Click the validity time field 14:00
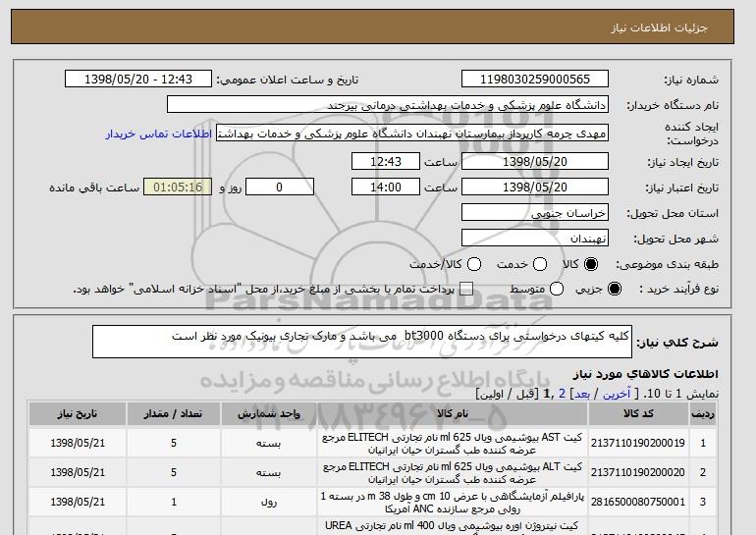The image size is (756, 535). [386, 187]
